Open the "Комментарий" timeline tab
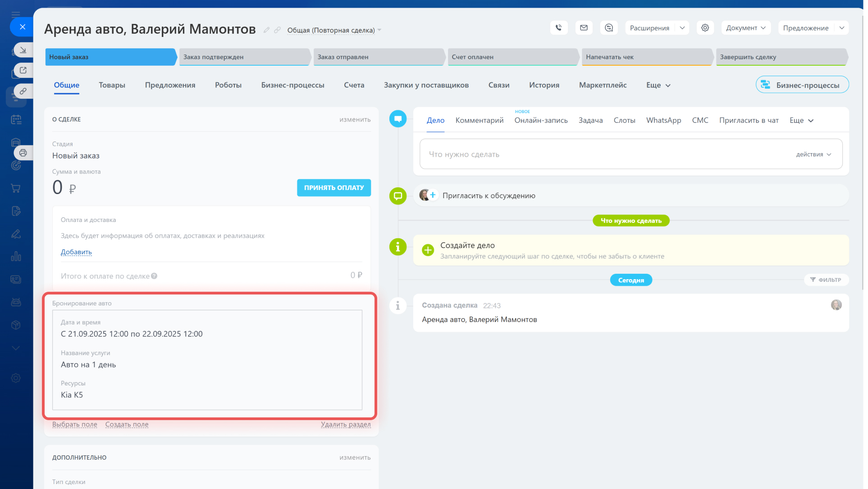Image resolution: width=868 pixels, height=489 pixels. coord(479,120)
